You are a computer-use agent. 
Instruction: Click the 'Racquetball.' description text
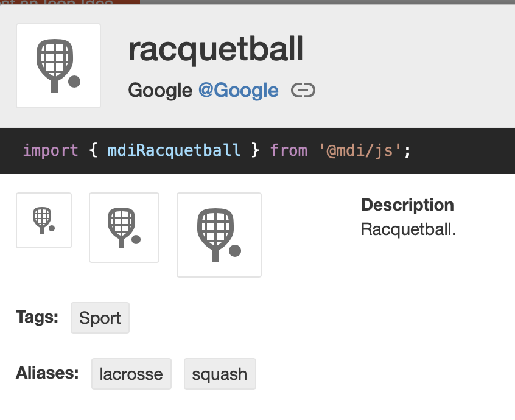click(408, 229)
